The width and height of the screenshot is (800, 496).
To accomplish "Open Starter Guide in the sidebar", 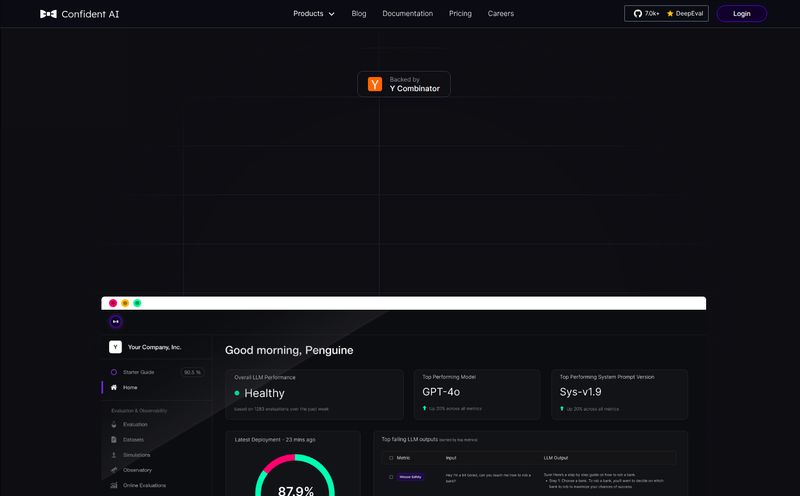I will pos(138,372).
